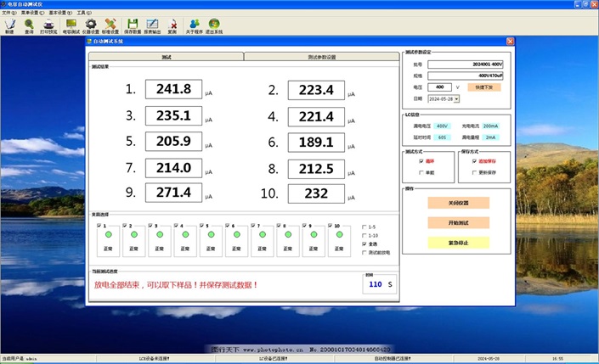Image resolution: width=599 pixels, height=364 pixels.
Task: Enable the 单次 single test checkbox
Action: [421, 172]
